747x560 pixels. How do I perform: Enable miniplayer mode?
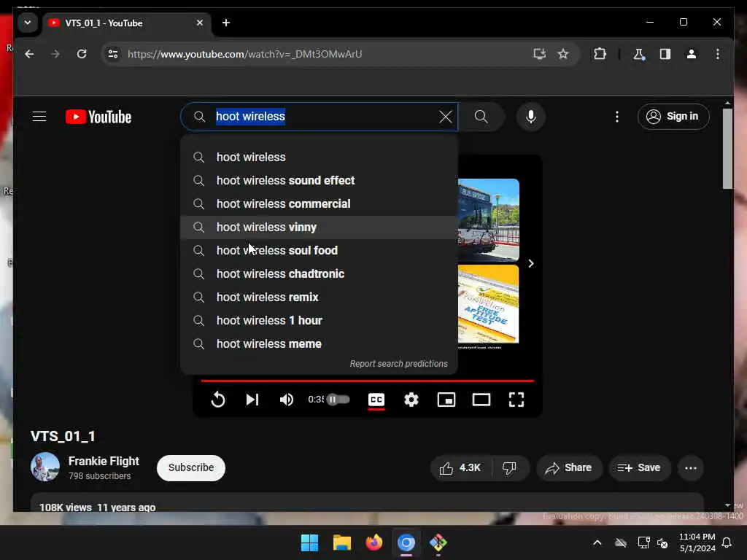coord(446,400)
